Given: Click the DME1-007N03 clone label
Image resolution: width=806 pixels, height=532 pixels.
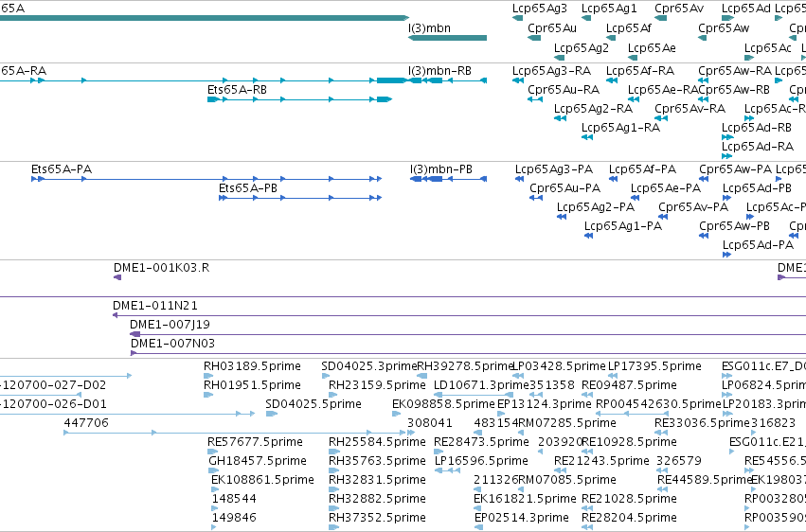Looking at the screenshot, I should point(172,344).
